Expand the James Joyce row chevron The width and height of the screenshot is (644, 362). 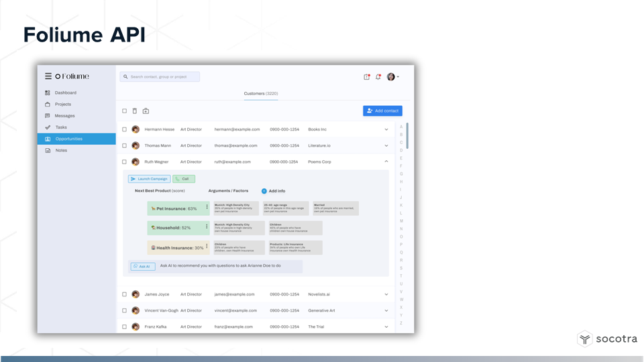pos(386,294)
